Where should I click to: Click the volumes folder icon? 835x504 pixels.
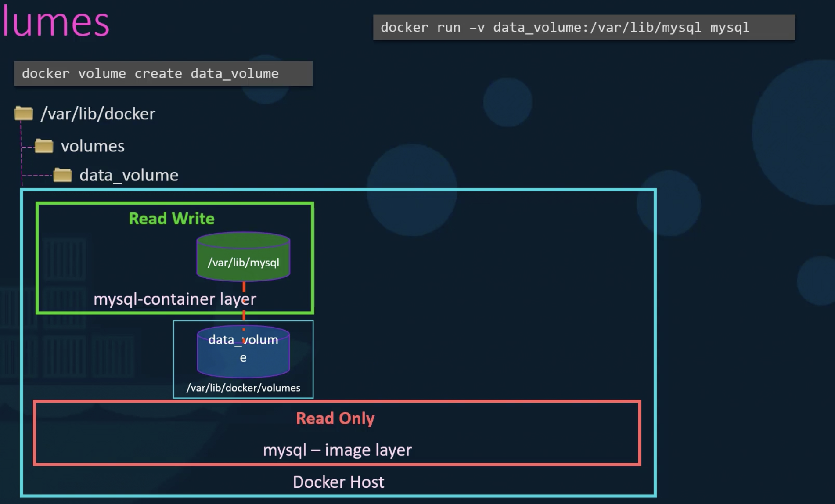(44, 146)
